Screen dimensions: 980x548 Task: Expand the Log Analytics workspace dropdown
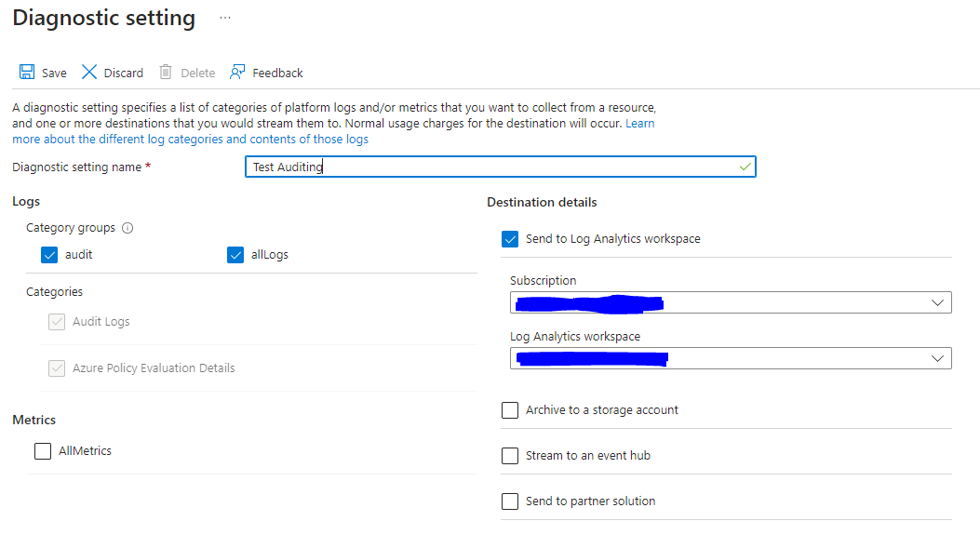937,358
